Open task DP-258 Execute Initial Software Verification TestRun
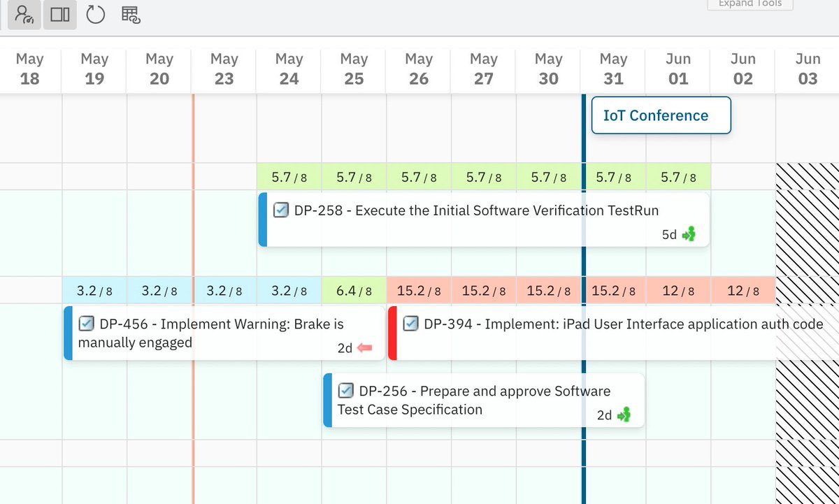Image resolution: width=839 pixels, height=504 pixels. coord(484,219)
